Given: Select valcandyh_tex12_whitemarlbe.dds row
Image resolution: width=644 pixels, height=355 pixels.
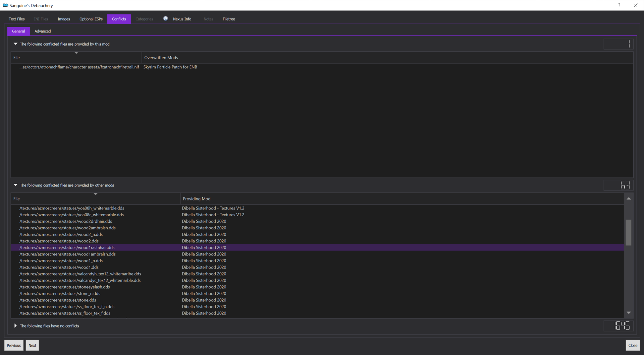Looking at the screenshot, I should click(x=317, y=274).
